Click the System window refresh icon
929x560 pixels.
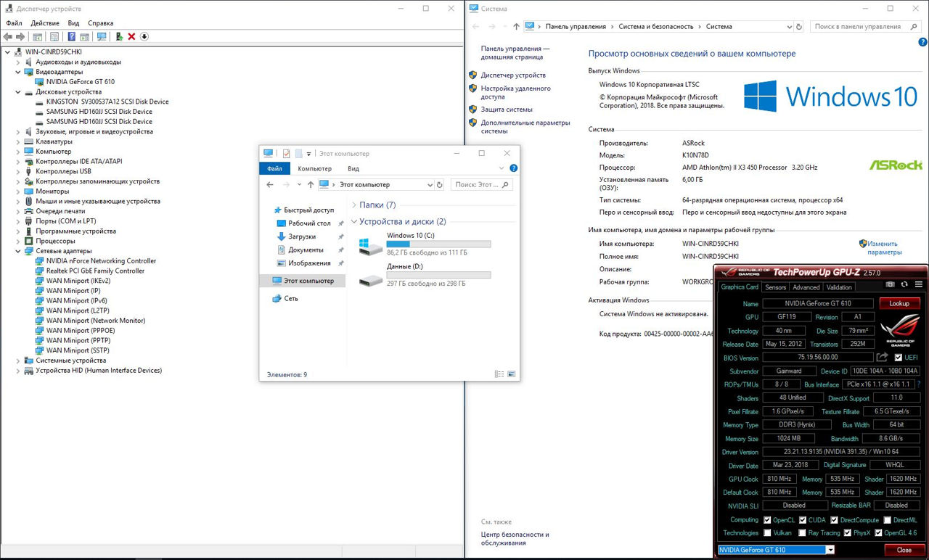tap(799, 26)
